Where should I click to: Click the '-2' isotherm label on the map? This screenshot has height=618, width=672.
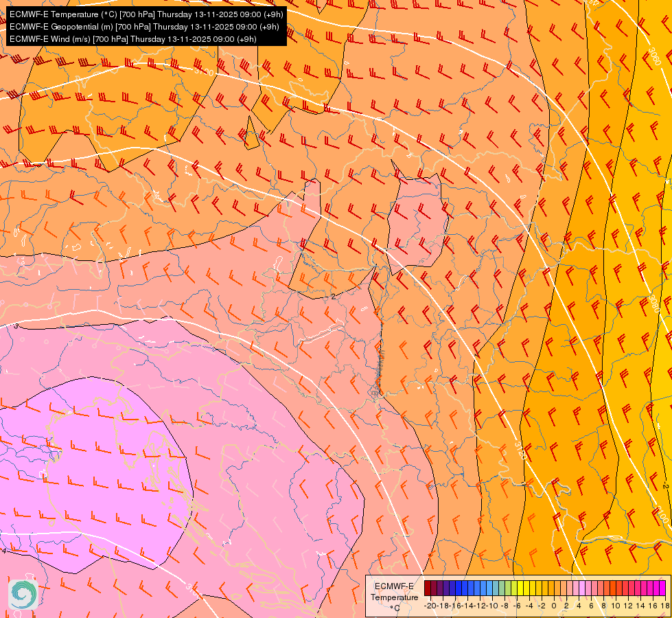click(x=666, y=486)
